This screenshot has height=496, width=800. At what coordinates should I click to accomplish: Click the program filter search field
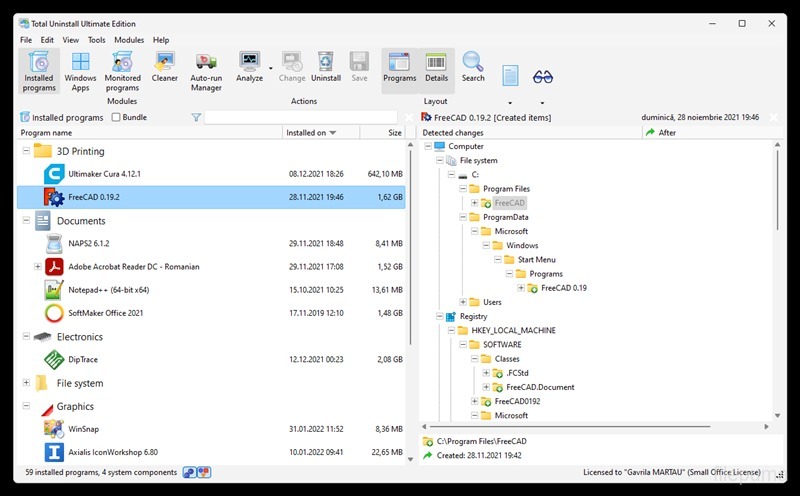300,117
